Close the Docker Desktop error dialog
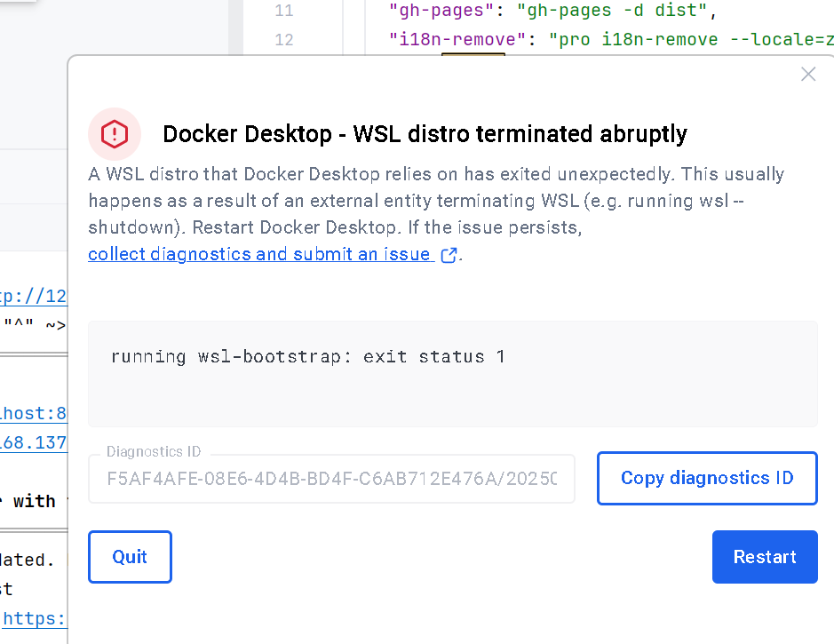This screenshot has width=834, height=644. 808,74
